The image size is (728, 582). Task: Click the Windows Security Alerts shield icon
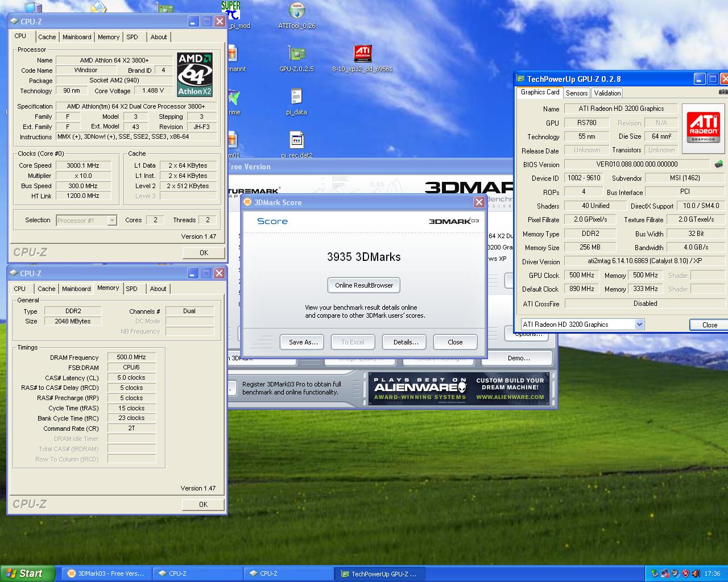click(685, 573)
